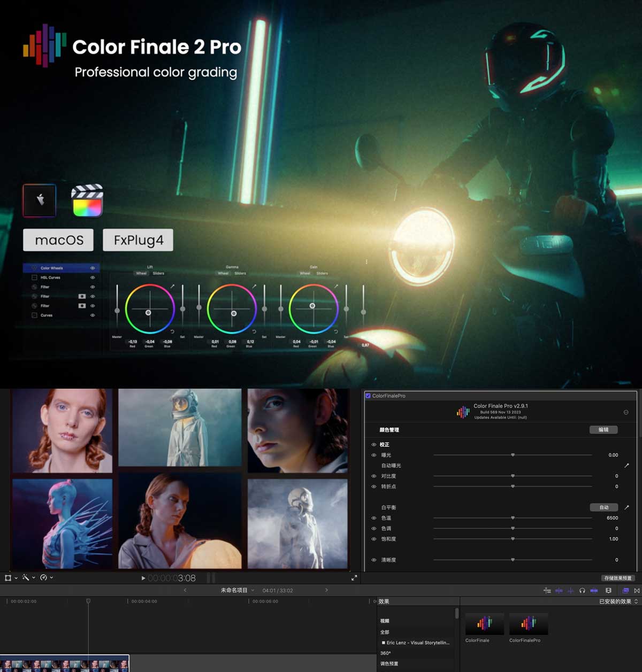The width and height of the screenshot is (642, 672).
Task: Expand the crop tool dropdown arrow
Action: click(16, 578)
